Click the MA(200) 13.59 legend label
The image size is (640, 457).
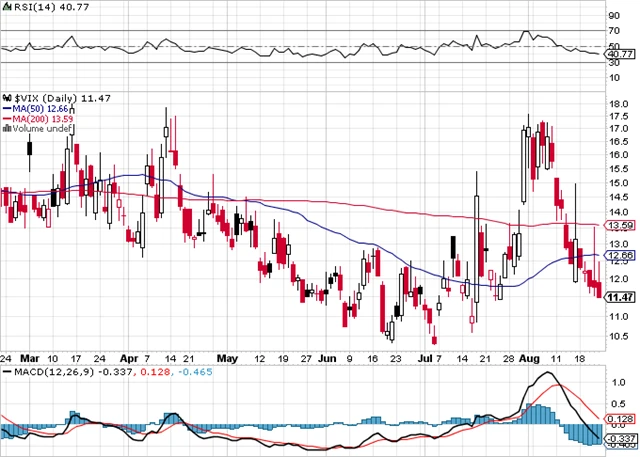[x=44, y=119]
